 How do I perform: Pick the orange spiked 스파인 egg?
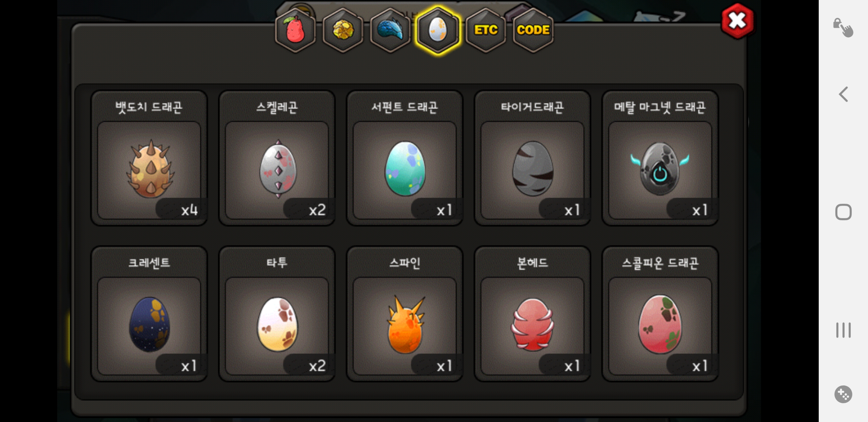[x=404, y=314]
